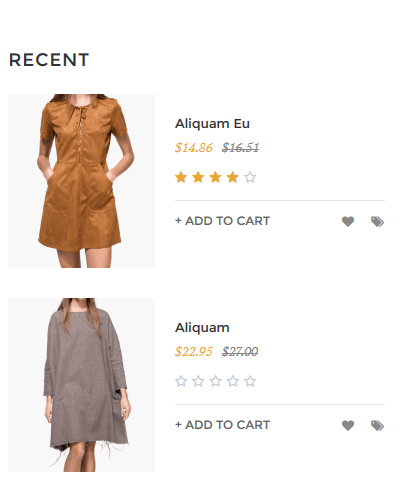Select third star of Aliquam Eu rating
407x493 pixels.
(215, 177)
